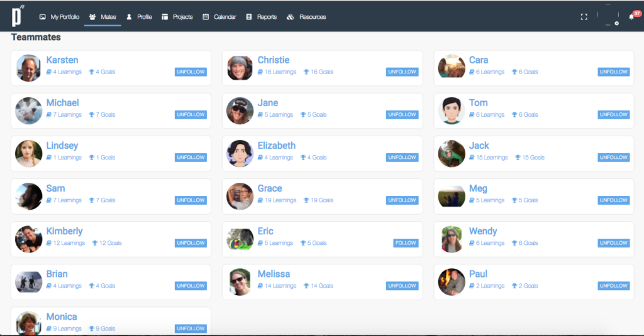Click Jack's book icon beside 15 Learnings

tap(472, 157)
